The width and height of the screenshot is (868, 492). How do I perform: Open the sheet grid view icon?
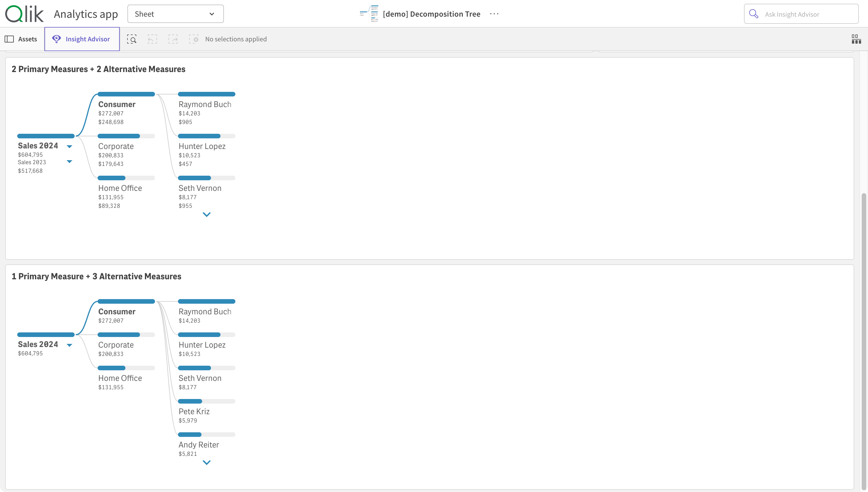pyautogui.click(x=856, y=39)
